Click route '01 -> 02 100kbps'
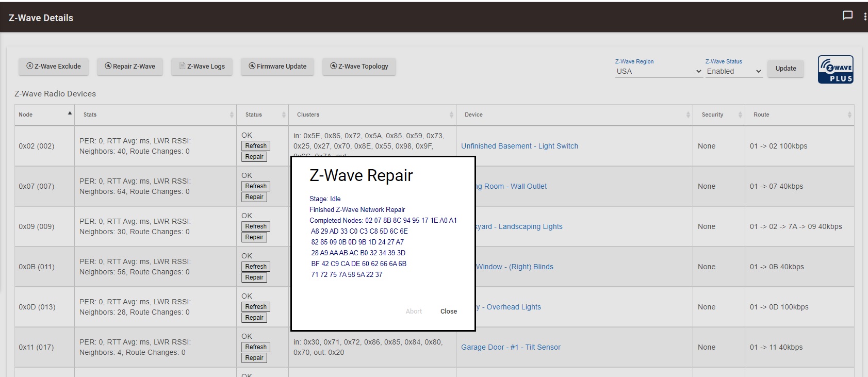The image size is (868, 377). pos(778,146)
